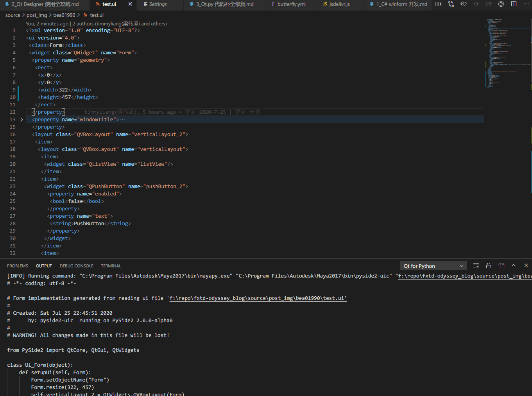Jump using the code minimap overview

pos(507,53)
